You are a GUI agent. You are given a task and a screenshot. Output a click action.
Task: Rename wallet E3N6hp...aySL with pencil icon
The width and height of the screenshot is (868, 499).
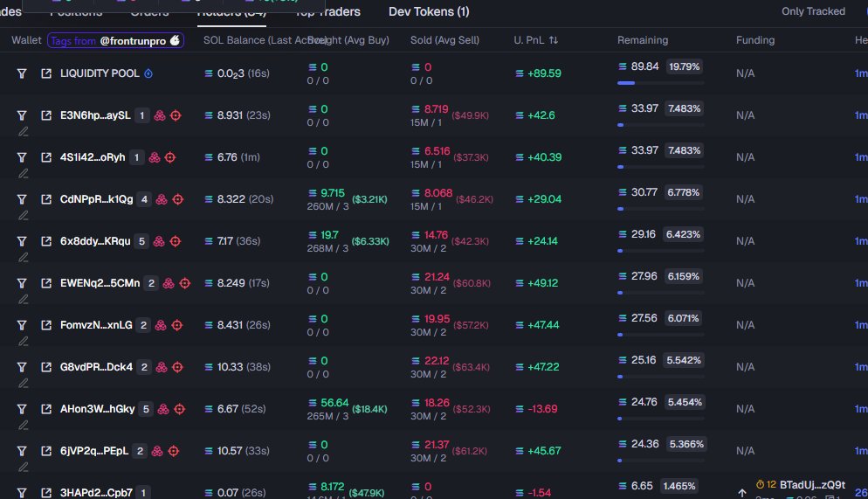click(24, 132)
